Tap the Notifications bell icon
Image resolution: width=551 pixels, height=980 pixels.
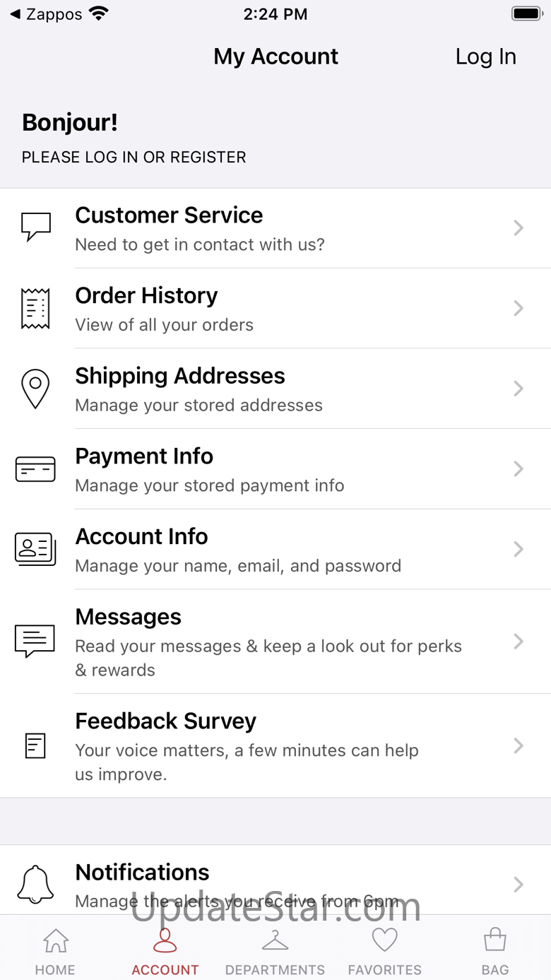(35, 884)
